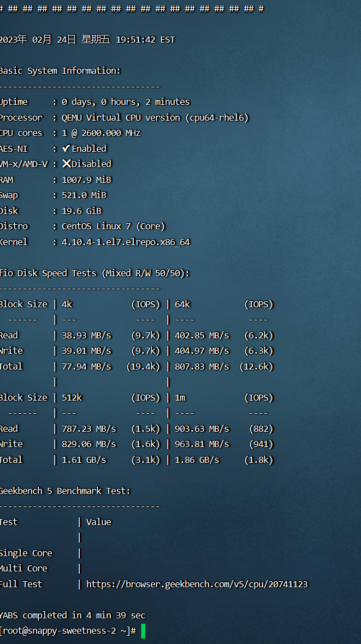
Task: Click the Basic System Information heading
Action: click(x=60, y=71)
